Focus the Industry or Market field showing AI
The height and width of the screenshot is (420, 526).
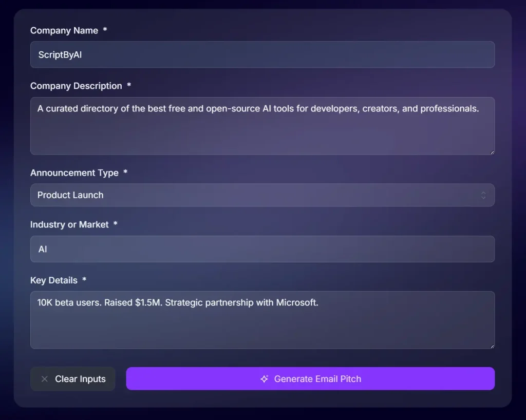[x=263, y=249]
